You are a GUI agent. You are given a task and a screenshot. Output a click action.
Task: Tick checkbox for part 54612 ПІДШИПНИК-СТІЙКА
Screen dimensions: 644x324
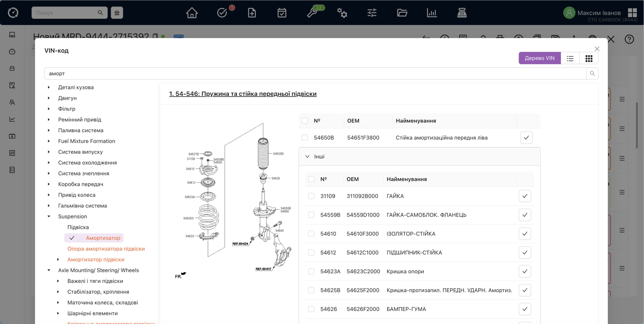[x=311, y=253]
